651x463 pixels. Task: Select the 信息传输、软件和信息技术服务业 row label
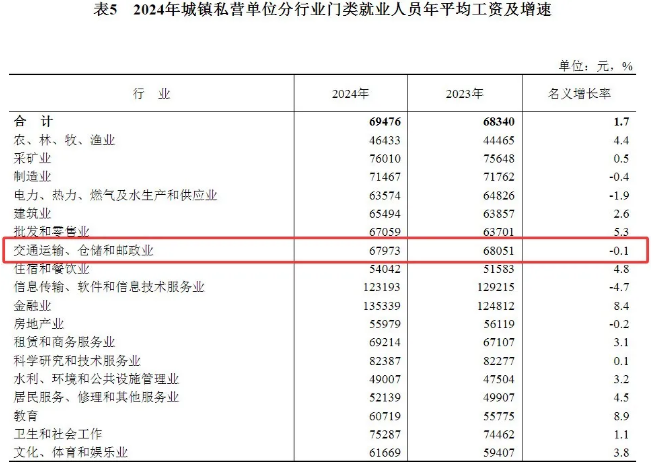click(x=109, y=287)
